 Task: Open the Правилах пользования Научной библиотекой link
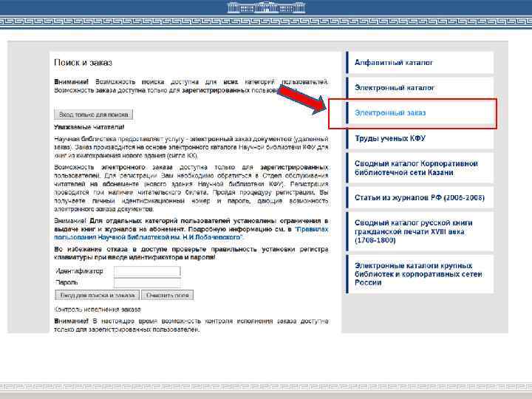[x=191, y=233]
